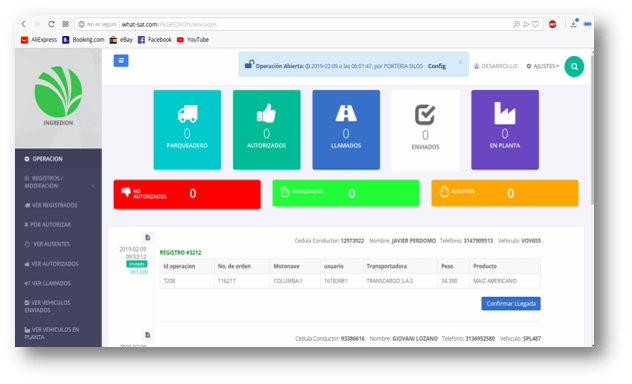Click the green round search button

tap(574, 66)
